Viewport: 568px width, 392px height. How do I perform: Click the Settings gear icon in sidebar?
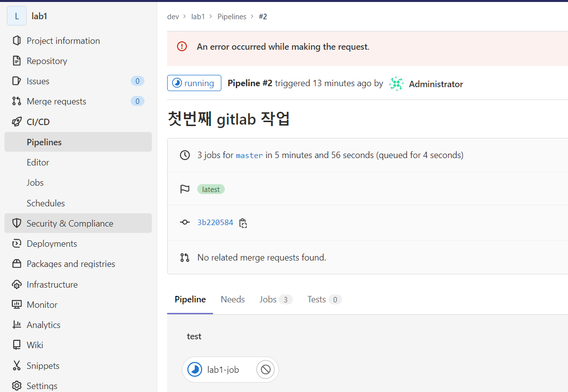[x=17, y=386]
